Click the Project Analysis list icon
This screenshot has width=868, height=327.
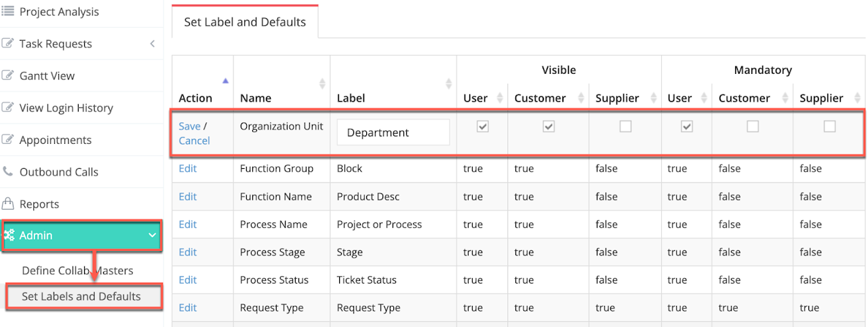(8, 12)
